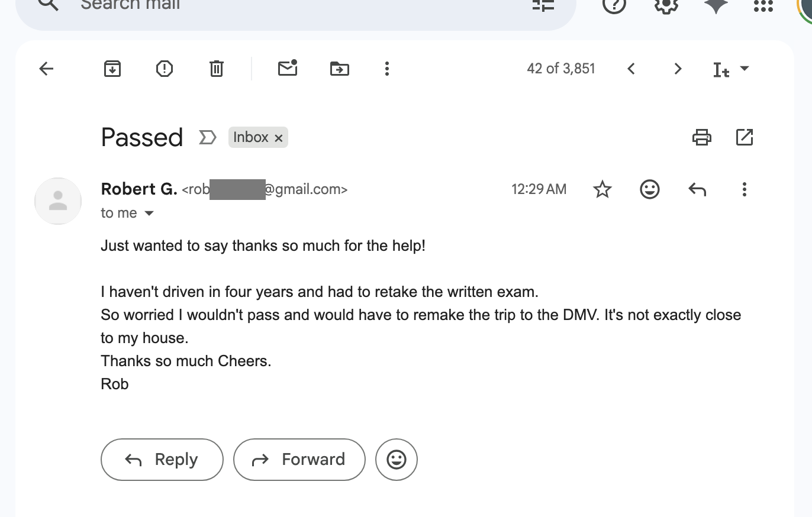Image resolution: width=812 pixels, height=517 pixels.
Task: Navigate to the next email with the chevron
Action: click(x=677, y=69)
